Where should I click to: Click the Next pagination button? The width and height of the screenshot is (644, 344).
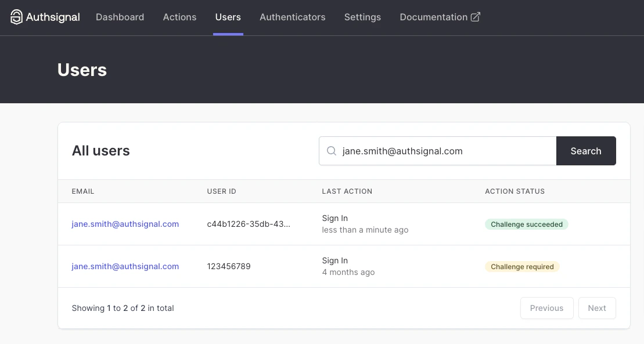pos(597,308)
